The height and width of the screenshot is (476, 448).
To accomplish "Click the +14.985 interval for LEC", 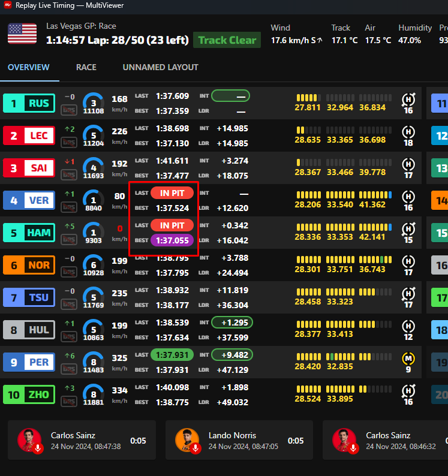I will 232,128.
